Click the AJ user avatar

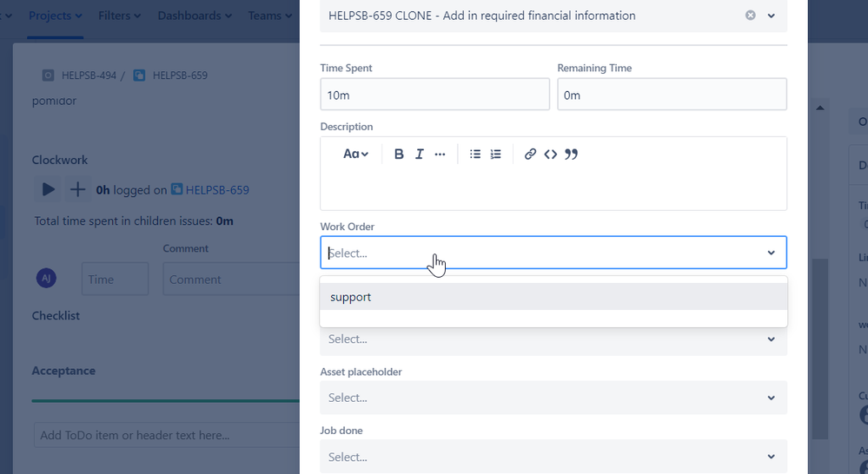(x=47, y=278)
